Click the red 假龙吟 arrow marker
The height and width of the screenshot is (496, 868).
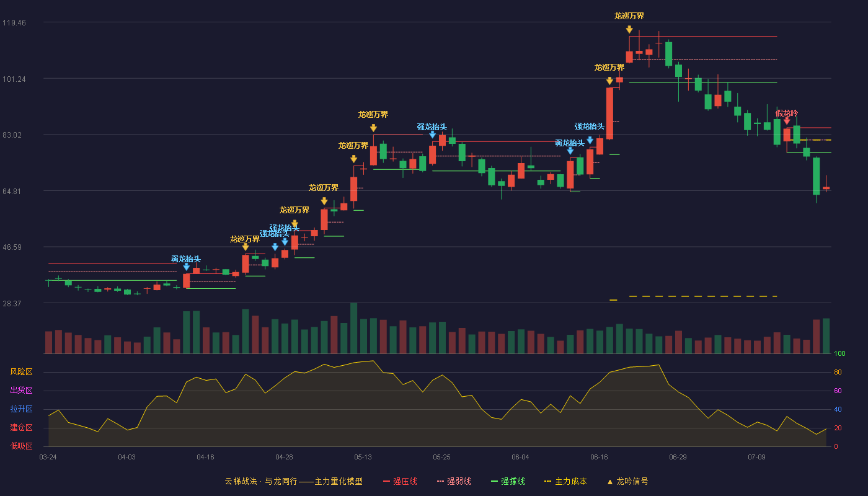(787, 121)
